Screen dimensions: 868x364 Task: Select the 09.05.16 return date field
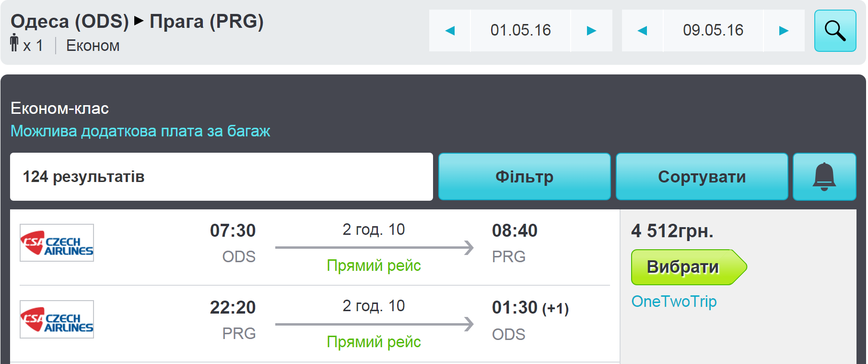713,31
